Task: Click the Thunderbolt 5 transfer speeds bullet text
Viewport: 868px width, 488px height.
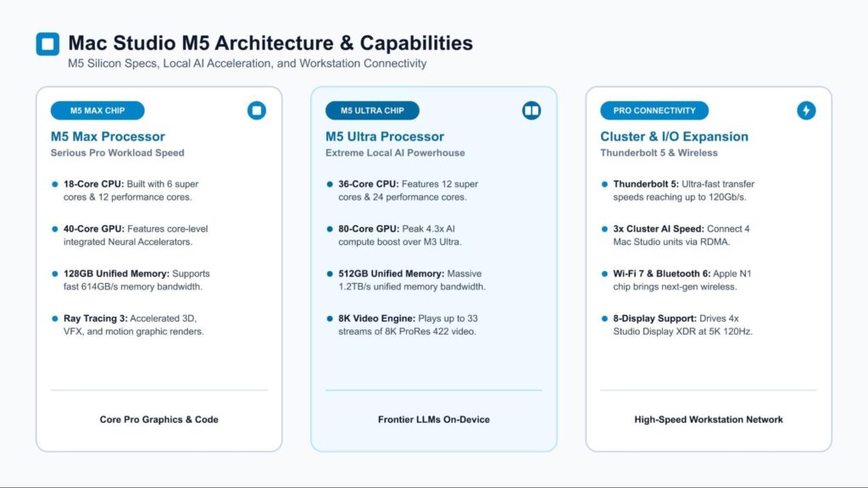Action: 684,191
